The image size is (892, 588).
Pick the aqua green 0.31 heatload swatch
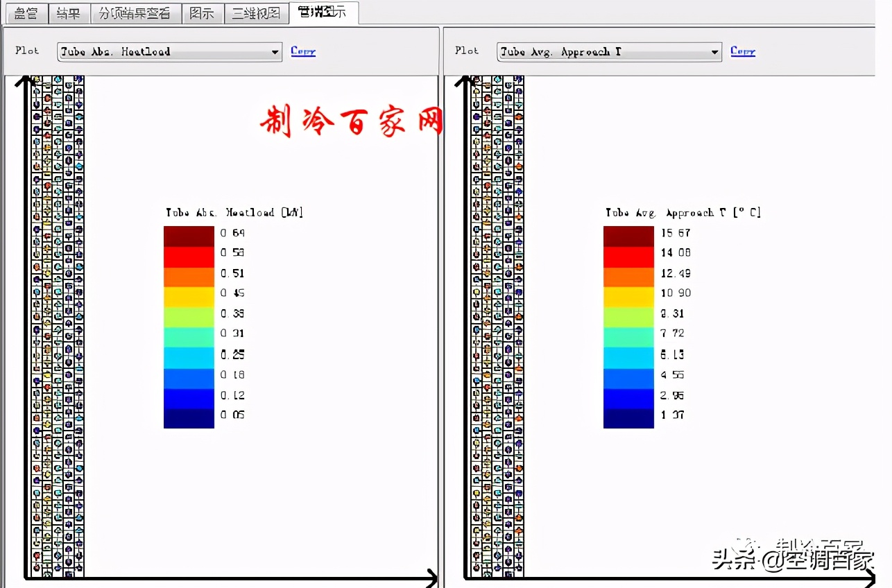coord(189,337)
